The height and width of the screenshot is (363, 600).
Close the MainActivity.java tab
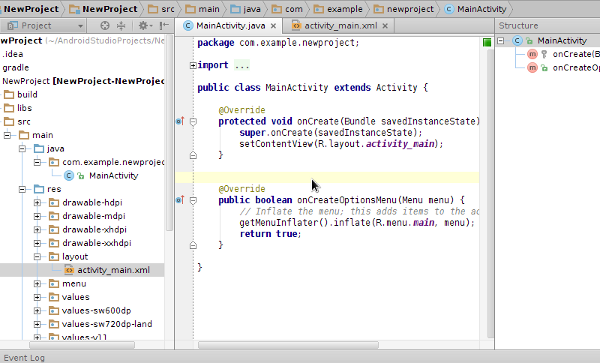click(273, 26)
